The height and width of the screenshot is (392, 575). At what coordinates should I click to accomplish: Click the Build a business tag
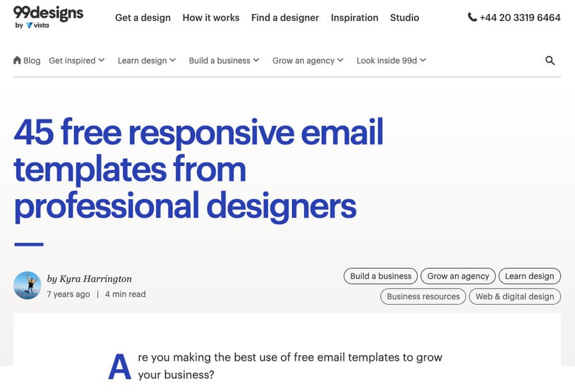(381, 276)
